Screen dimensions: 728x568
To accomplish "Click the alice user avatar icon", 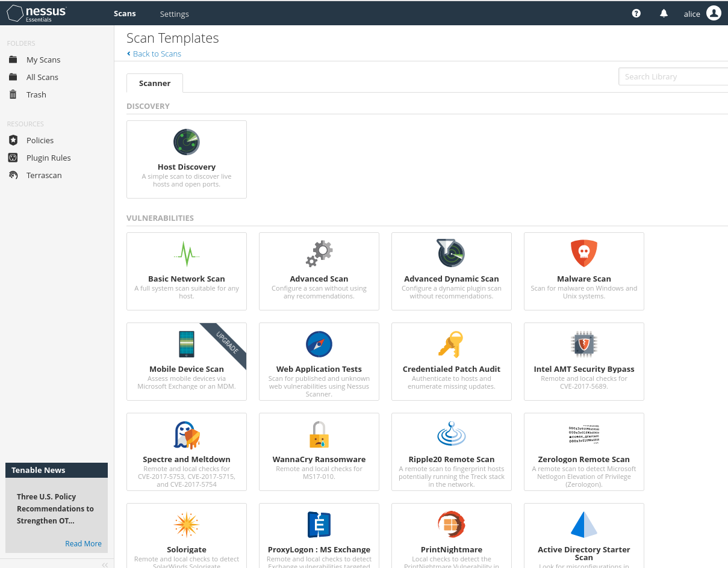I will click(714, 13).
